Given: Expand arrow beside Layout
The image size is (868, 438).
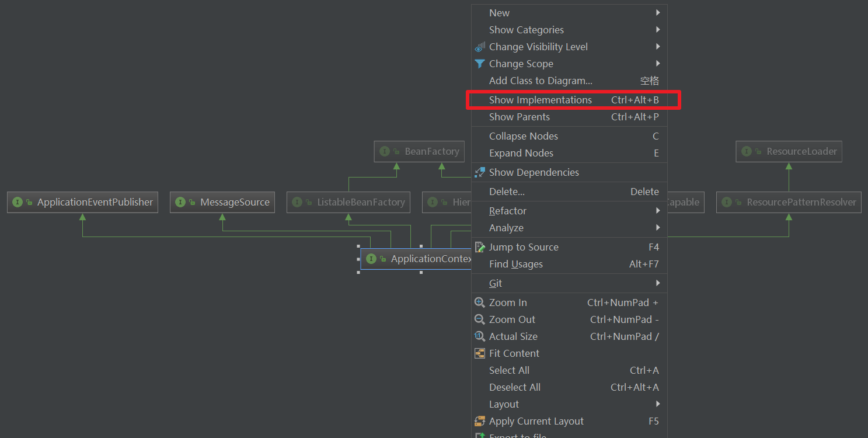Looking at the screenshot, I should click(x=658, y=404).
